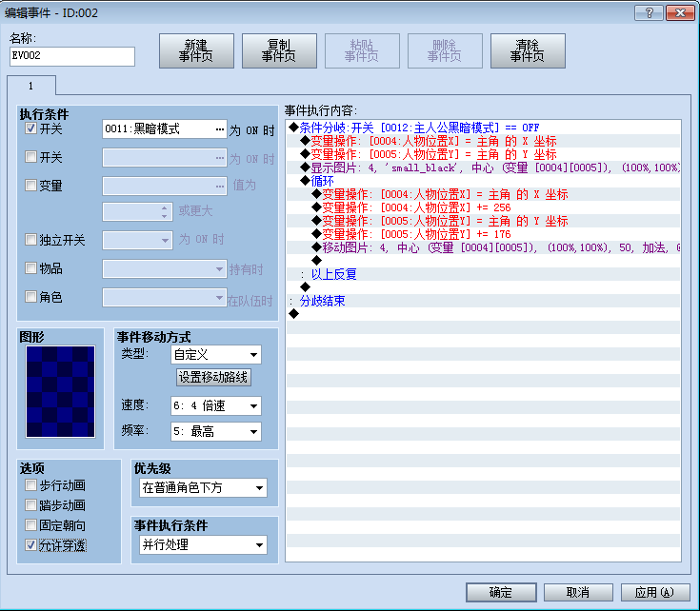Image resolution: width=700 pixels, height=611 pixels.
Task: Enable the 变量 condition checkbox
Action: pyautogui.click(x=30, y=185)
